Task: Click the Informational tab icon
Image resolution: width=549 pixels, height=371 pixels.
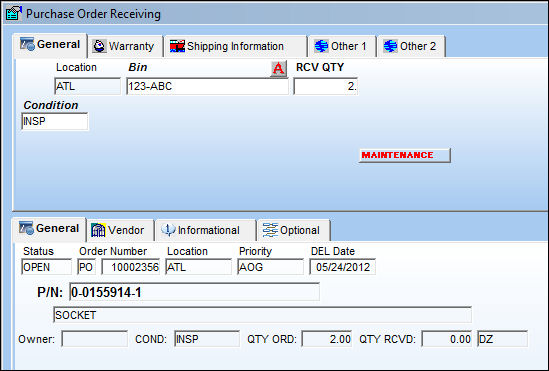Action: (x=168, y=230)
